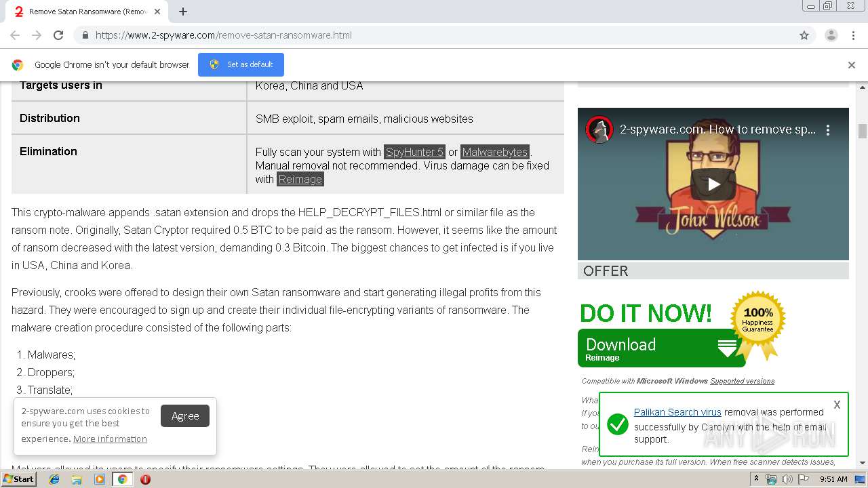Open Action Center flag icon
Screen dimensions: 868x488
[x=803, y=479]
